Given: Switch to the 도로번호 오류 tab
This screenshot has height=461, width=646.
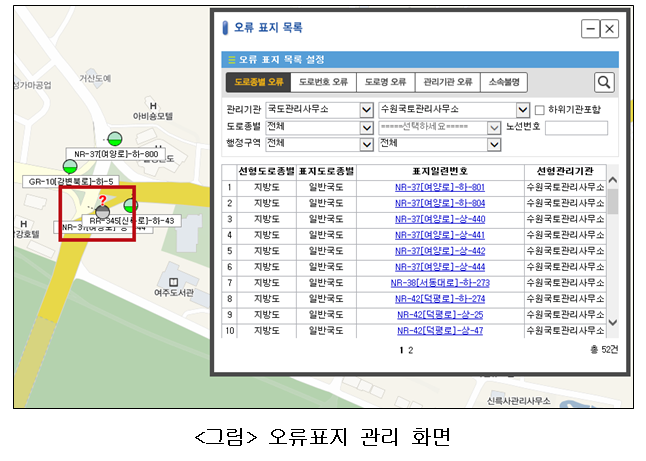Looking at the screenshot, I should pyautogui.click(x=323, y=83).
